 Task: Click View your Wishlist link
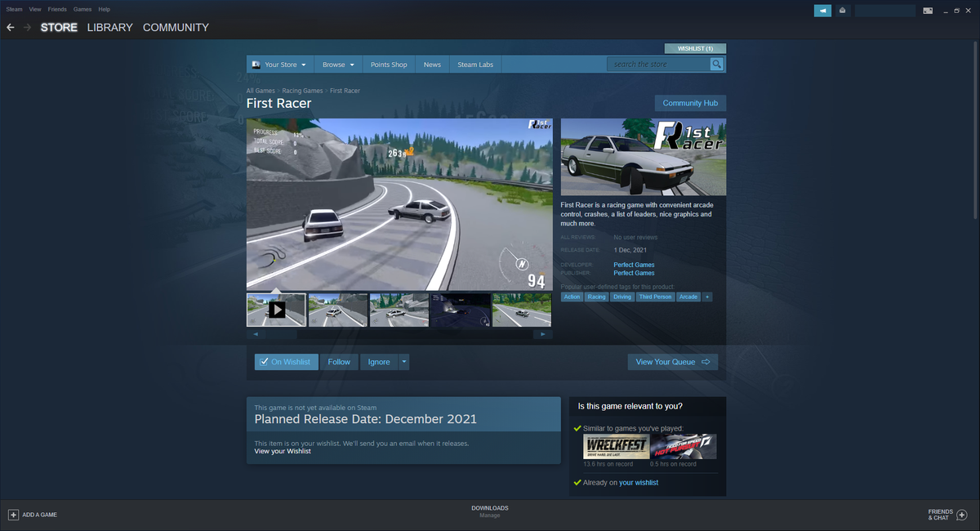coord(283,451)
